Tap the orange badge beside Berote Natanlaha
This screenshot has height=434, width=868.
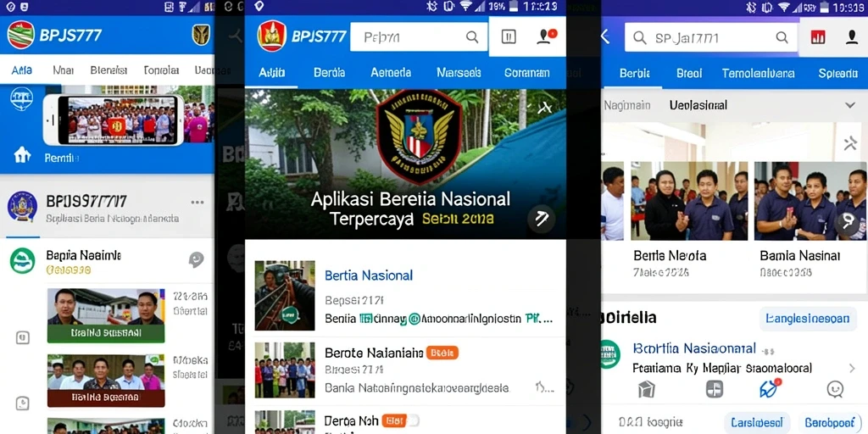coord(442,352)
